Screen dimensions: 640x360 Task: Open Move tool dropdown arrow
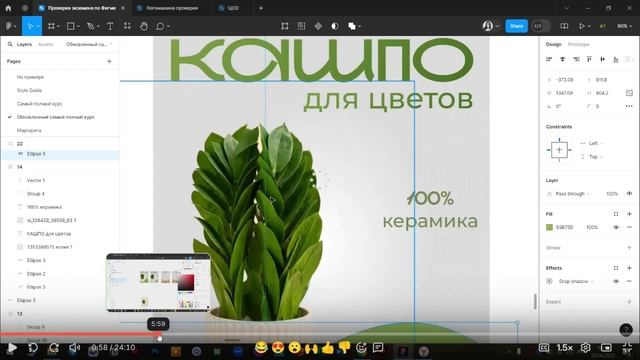[38, 26]
